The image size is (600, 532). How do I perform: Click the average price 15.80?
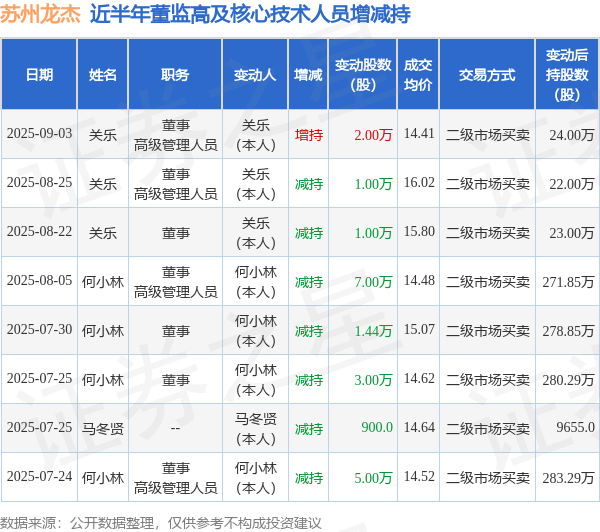[x=419, y=231]
